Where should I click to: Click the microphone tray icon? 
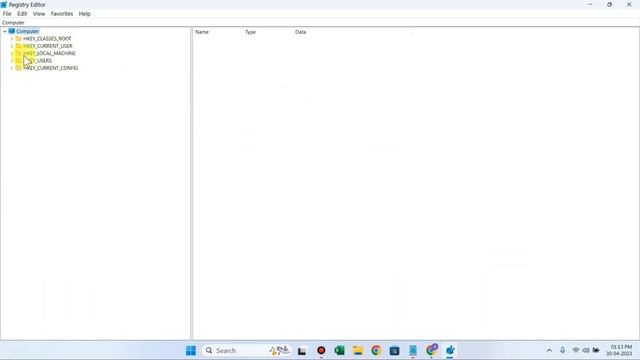562,350
